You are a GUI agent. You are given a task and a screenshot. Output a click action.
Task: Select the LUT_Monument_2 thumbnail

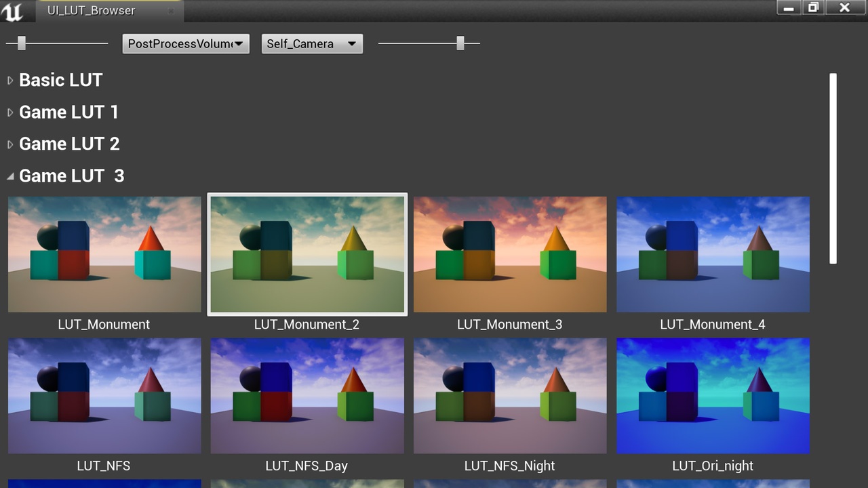click(307, 254)
